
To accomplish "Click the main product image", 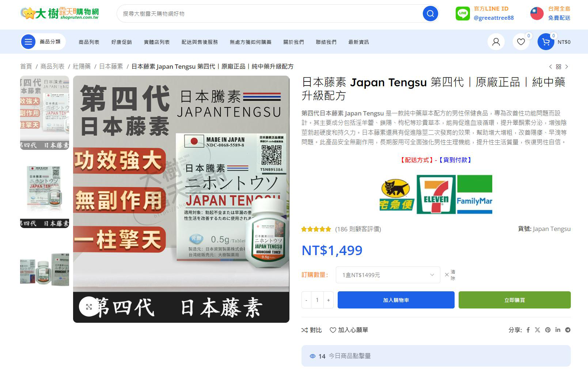I will point(181,199).
